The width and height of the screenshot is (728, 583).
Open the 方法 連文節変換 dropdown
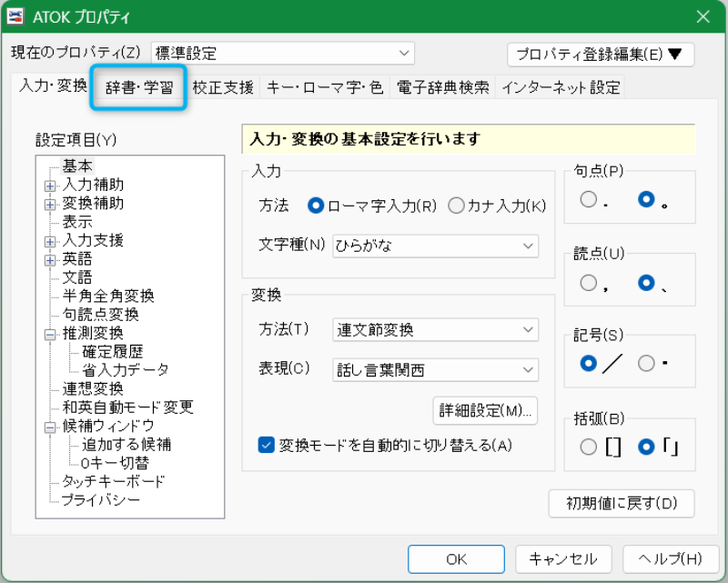pos(435,329)
